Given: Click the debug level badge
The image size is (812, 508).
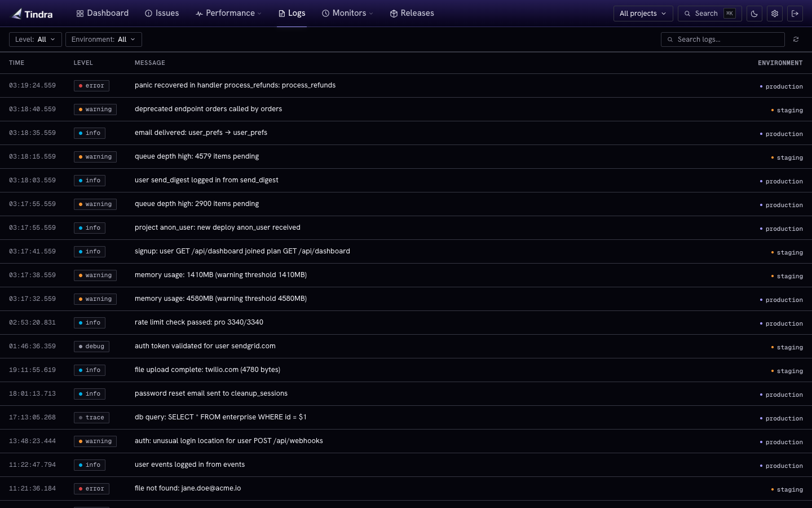Looking at the screenshot, I should click(x=91, y=347).
